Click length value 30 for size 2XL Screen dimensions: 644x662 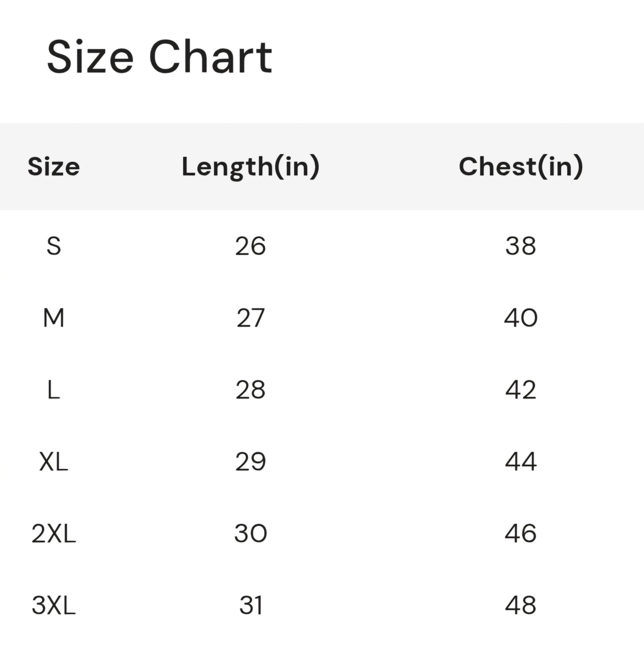(x=251, y=534)
